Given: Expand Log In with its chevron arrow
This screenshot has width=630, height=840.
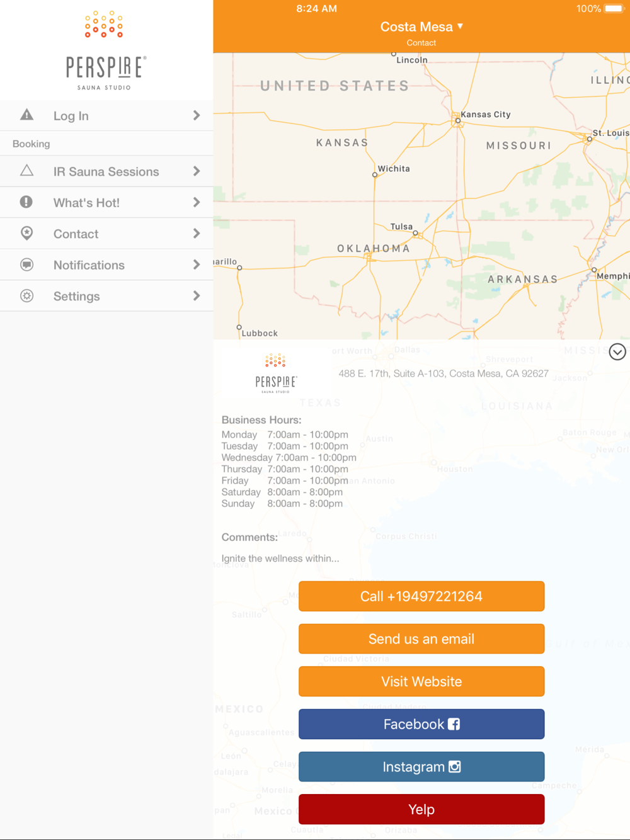Looking at the screenshot, I should click(x=197, y=115).
